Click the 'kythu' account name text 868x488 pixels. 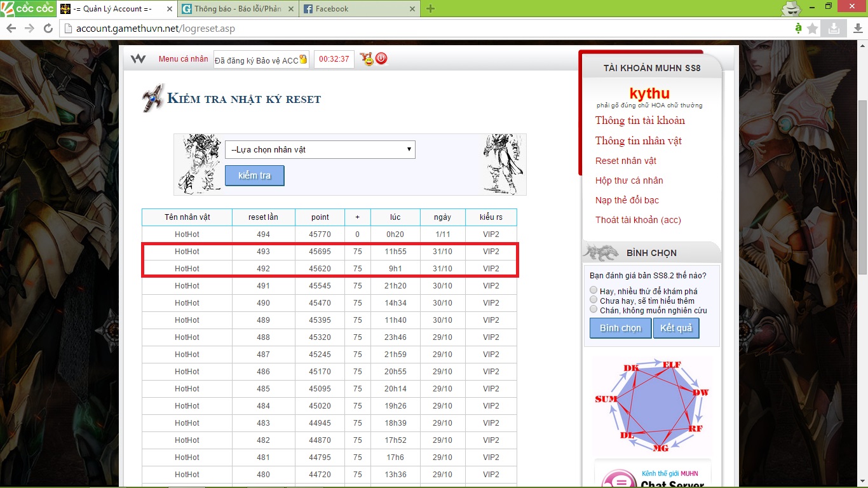tap(649, 94)
